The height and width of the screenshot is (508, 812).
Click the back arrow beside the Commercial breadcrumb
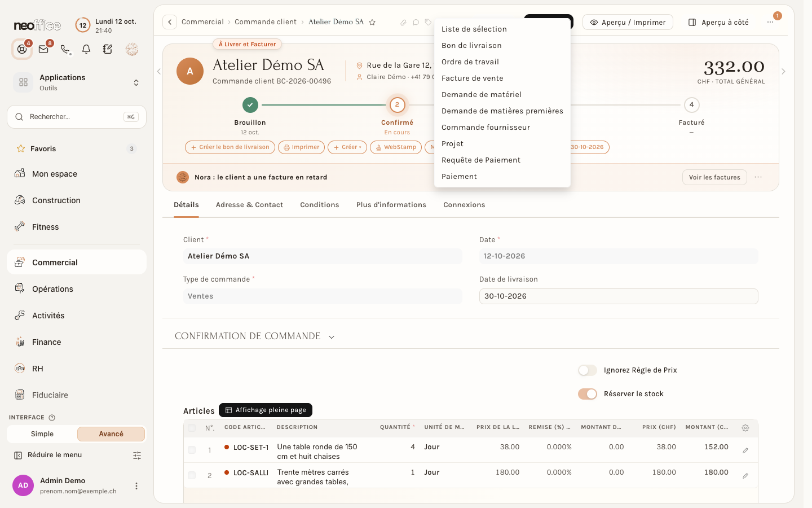(x=170, y=22)
